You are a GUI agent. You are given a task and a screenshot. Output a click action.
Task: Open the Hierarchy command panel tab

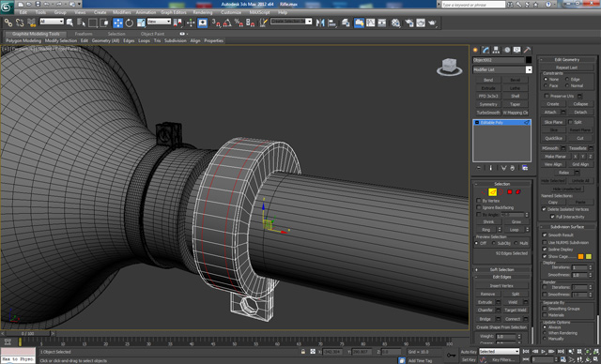point(497,50)
